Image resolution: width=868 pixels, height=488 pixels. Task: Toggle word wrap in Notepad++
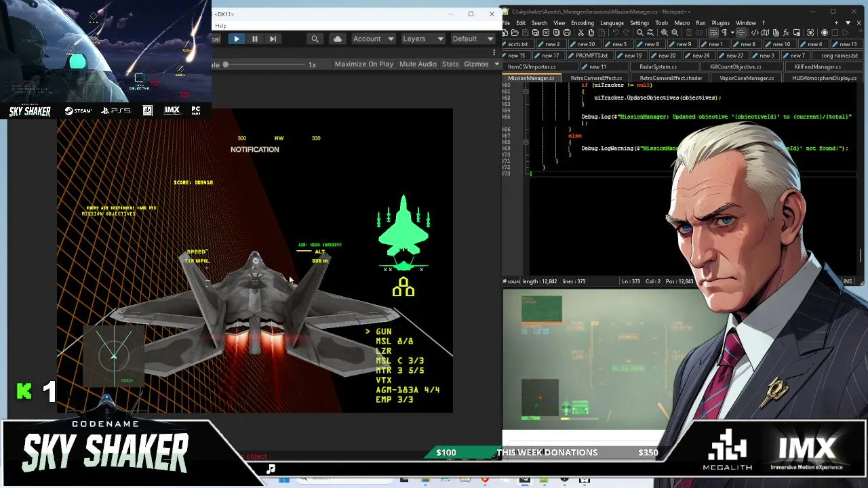click(x=713, y=33)
